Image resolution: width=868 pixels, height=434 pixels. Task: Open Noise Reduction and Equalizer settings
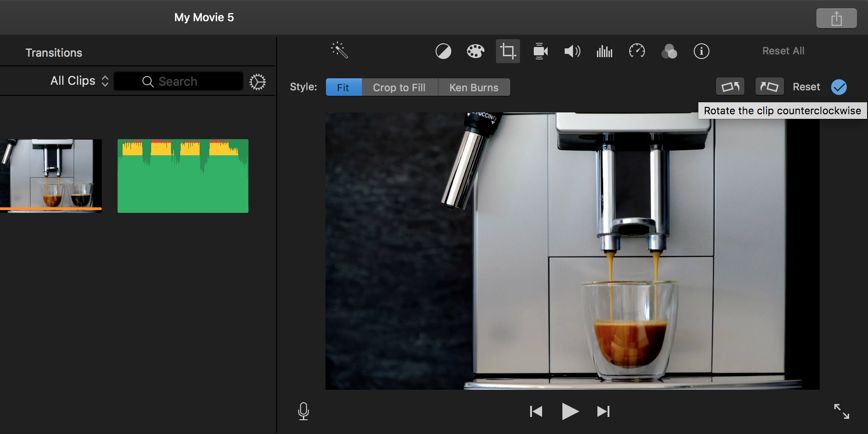(604, 51)
